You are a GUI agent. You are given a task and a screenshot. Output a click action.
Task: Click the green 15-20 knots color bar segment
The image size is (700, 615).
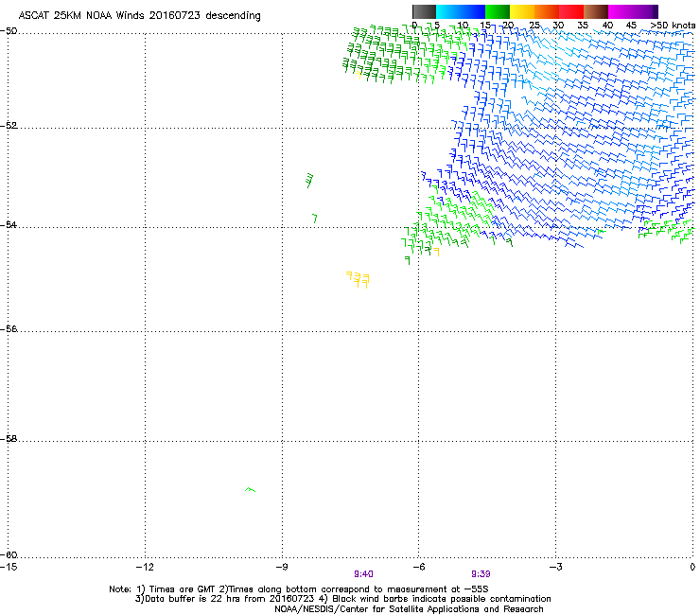click(x=498, y=11)
